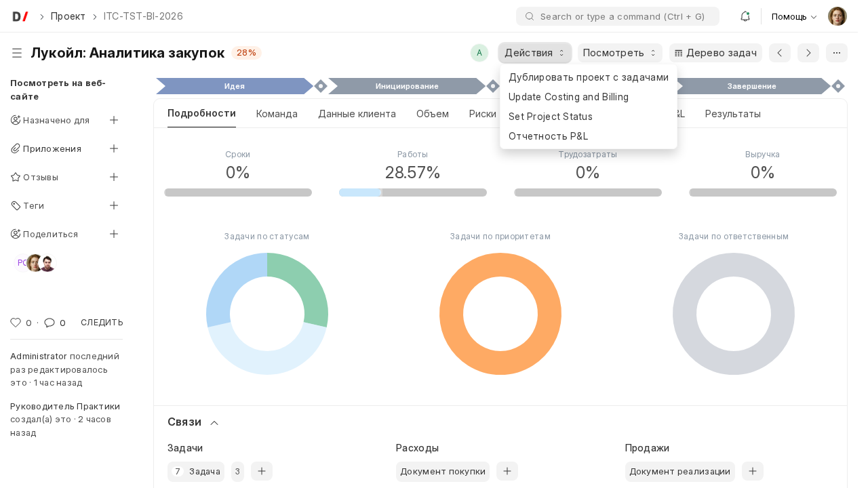Add a review with the plus icon
The height and width of the screenshot is (488, 868).
click(x=114, y=177)
